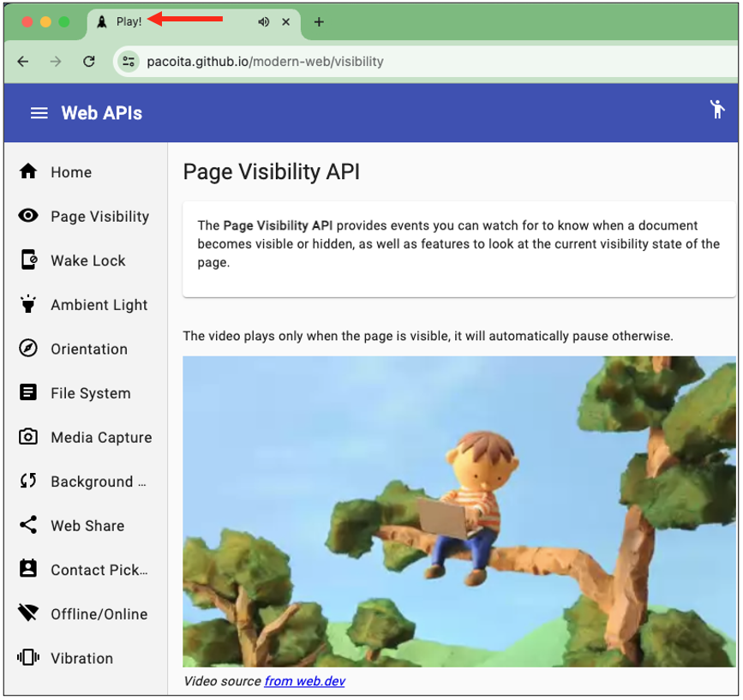Click the Vibration phone icon

pos(28,657)
